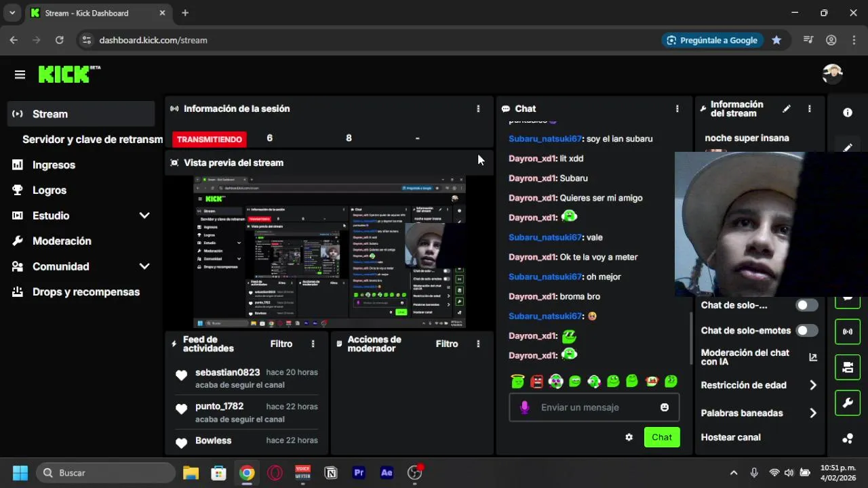Image resolution: width=868 pixels, height=488 pixels.
Task: Toggle the truncated "Chat de solo-..." switch
Action: (807, 305)
